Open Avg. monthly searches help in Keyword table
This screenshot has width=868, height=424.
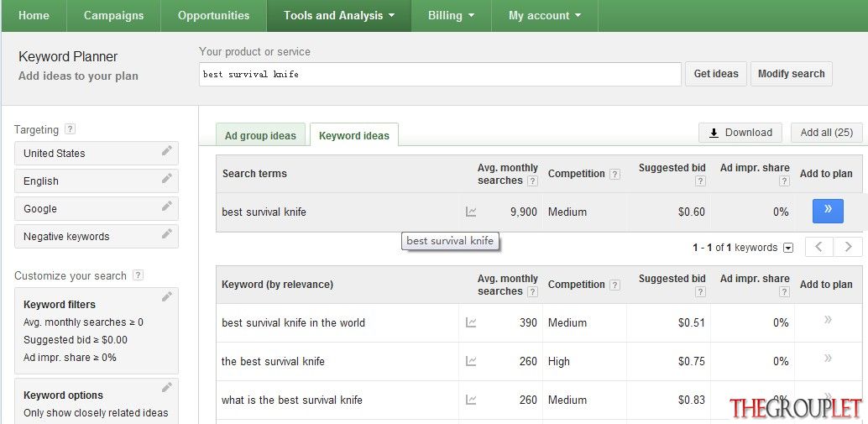point(532,291)
